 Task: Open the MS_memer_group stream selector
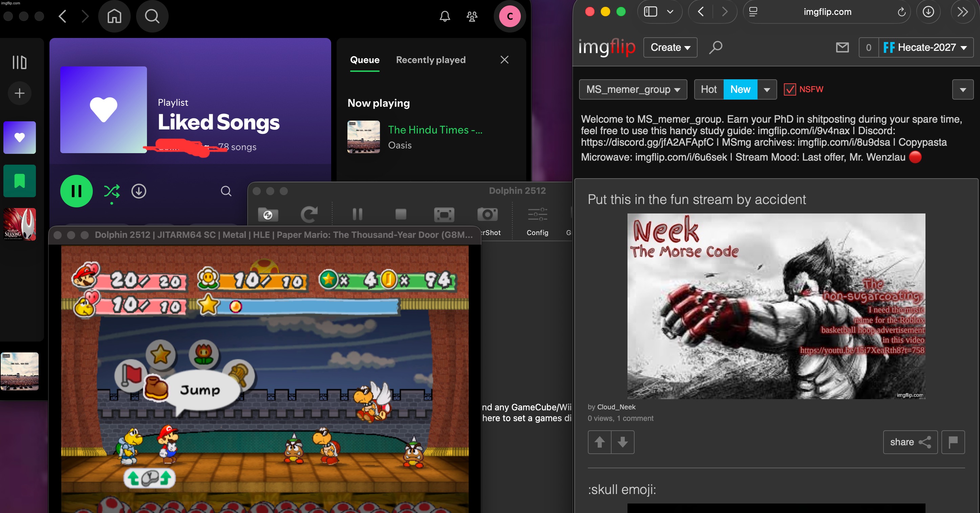coord(633,89)
